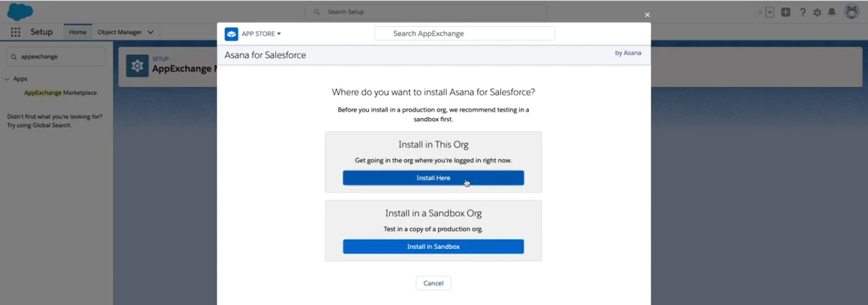Image resolution: width=868 pixels, height=305 pixels.
Task: Click the "Asana for Salesforce" title
Action: 265,55
